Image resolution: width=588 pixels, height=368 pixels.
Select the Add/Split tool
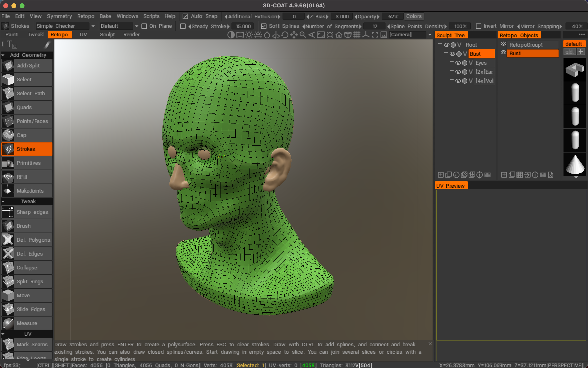27,65
